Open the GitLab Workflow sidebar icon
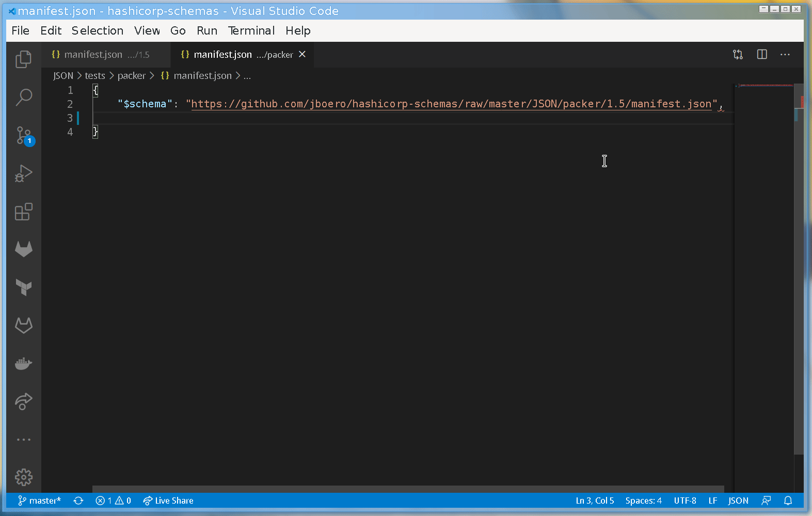This screenshot has height=516, width=812. coord(24,249)
